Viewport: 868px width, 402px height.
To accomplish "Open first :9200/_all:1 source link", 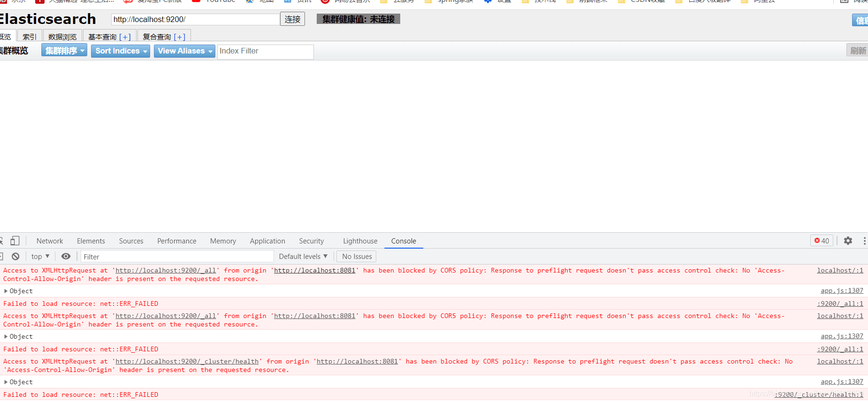I will click(840, 303).
